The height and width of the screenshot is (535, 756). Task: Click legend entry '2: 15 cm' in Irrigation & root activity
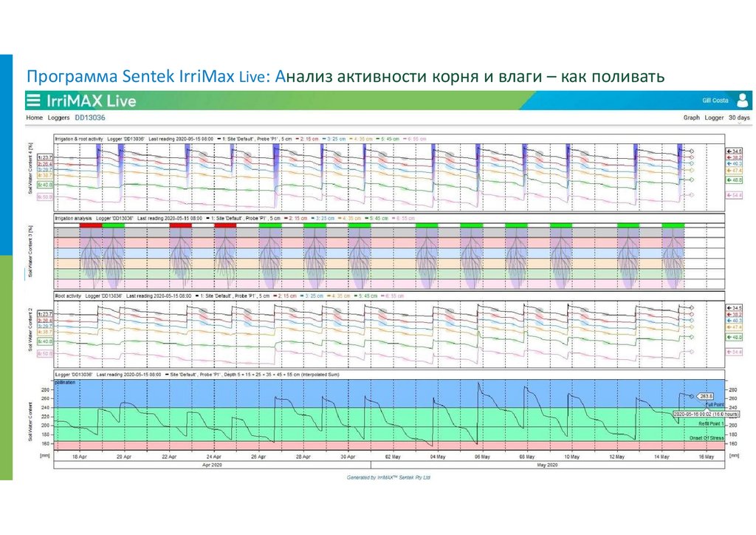point(307,139)
